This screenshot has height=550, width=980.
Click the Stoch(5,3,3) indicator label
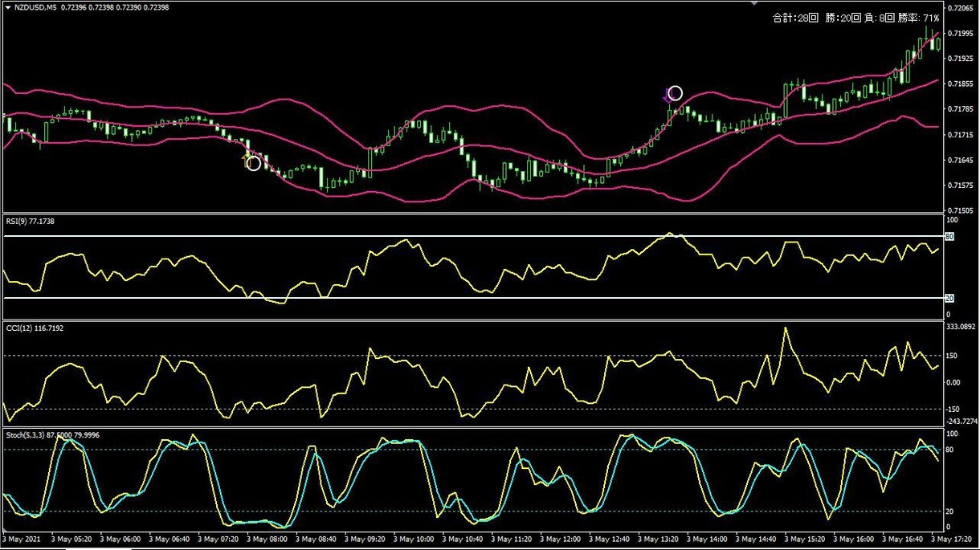coord(25,435)
